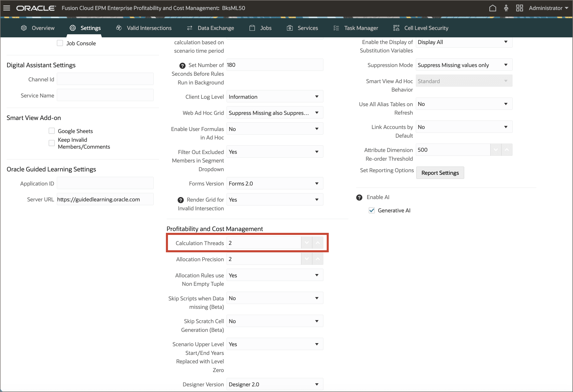Select the Data Exchange icon
This screenshot has width=573, height=392.
(x=189, y=28)
